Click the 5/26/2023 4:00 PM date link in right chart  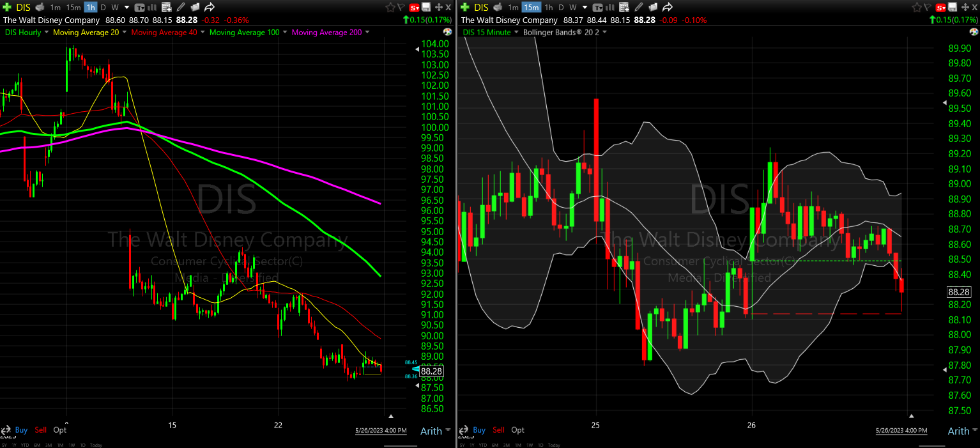coord(901,431)
